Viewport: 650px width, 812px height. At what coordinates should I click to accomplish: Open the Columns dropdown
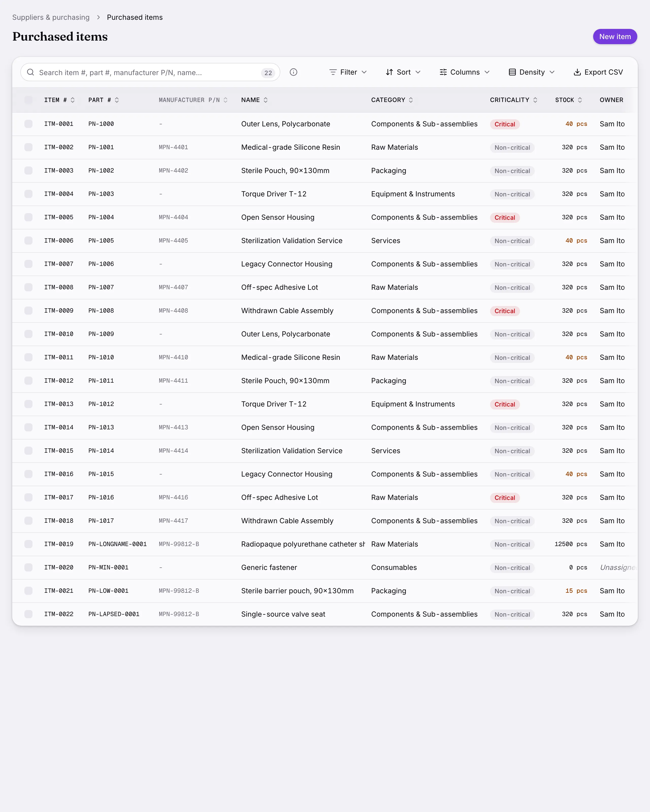coord(465,72)
